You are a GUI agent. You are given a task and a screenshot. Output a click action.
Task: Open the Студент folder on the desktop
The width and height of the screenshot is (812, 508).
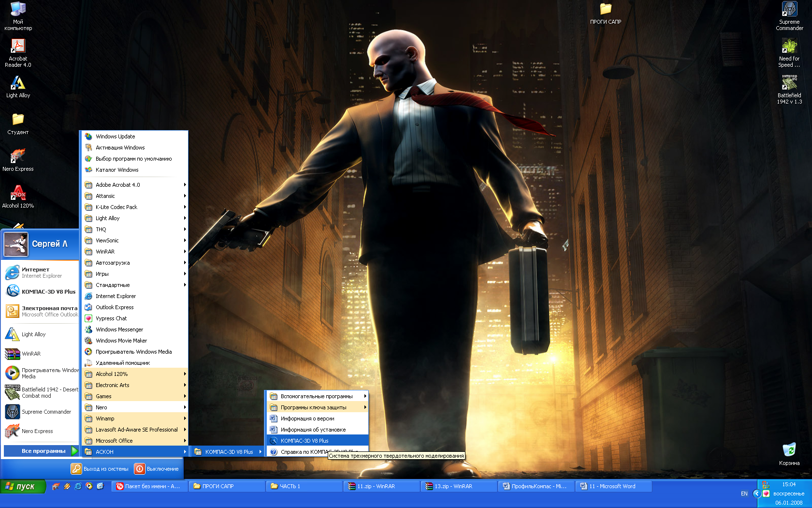[x=18, y=123]
